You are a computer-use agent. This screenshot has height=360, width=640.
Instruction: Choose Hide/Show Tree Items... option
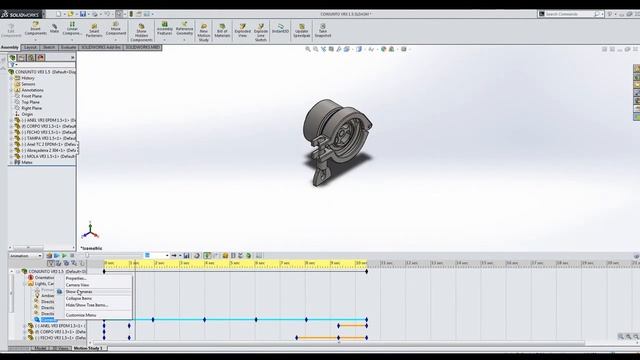pyautogui.click(x=87, y=305)
